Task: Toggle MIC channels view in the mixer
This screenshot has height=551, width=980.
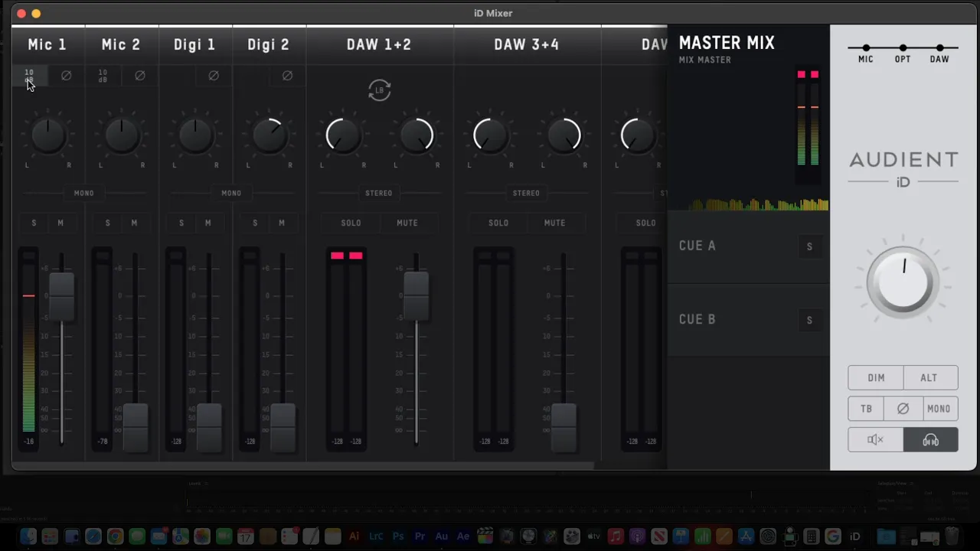Action: pyautogui.click(x=866, y=54)
